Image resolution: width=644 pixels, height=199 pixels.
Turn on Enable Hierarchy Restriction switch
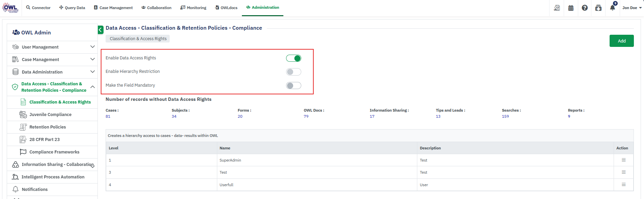293,72
